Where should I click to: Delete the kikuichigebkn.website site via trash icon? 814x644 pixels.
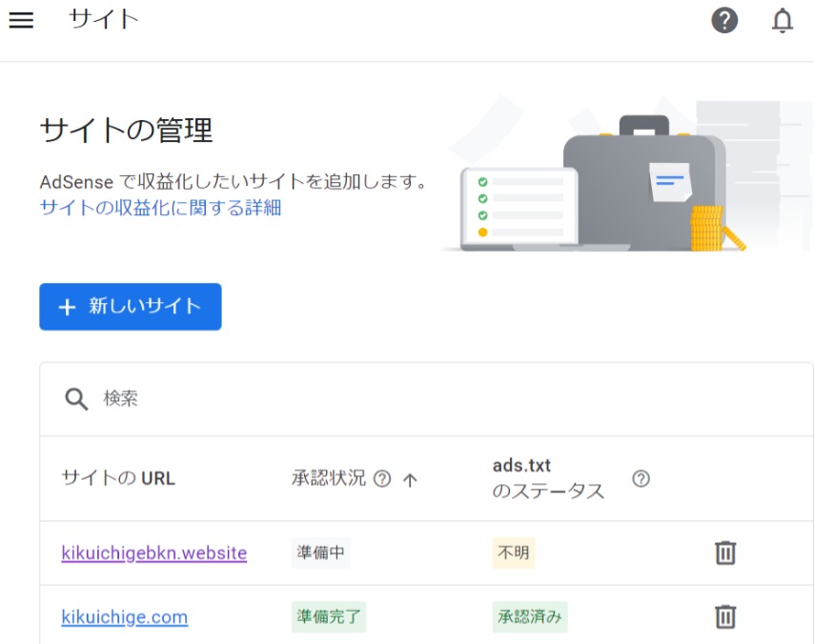point(725,553)
